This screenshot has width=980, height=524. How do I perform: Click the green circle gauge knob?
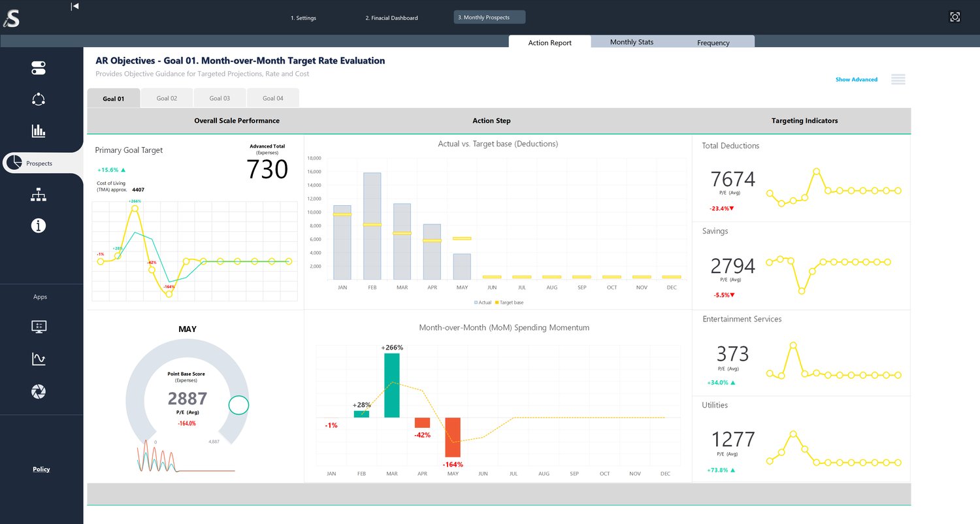click(x=239, y=405)
